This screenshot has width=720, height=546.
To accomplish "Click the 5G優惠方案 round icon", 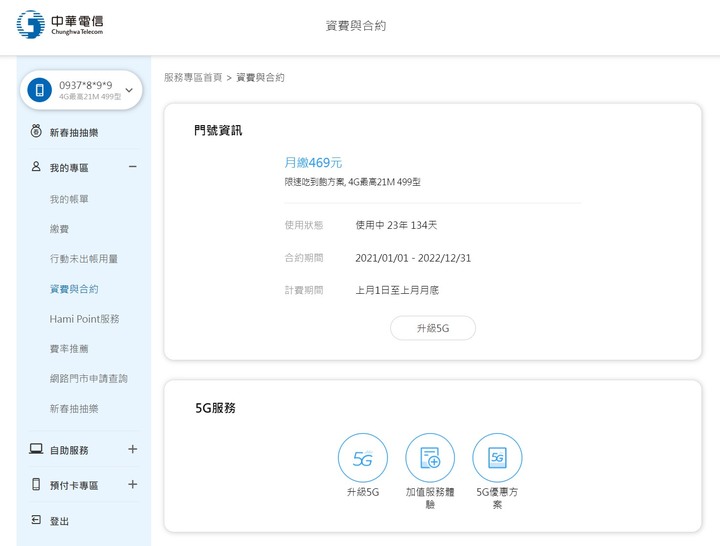I will 497,458.
